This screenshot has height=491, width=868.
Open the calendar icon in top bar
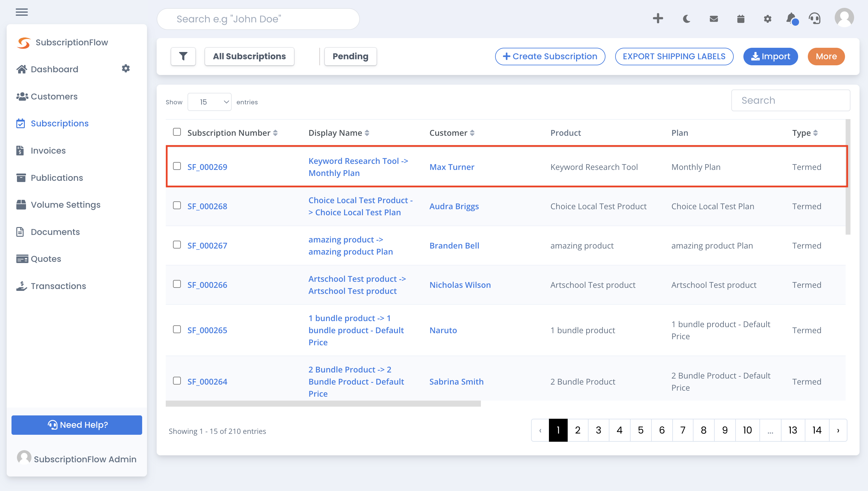click(740, 19)
